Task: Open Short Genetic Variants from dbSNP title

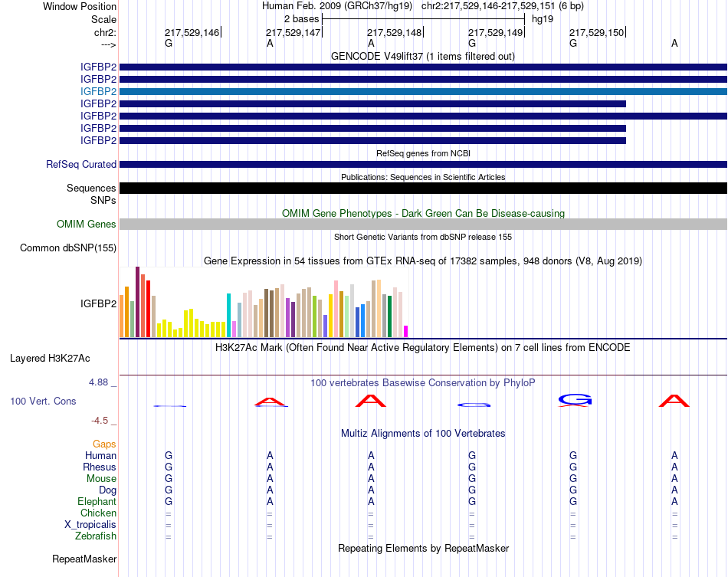Action: point(423,237)
